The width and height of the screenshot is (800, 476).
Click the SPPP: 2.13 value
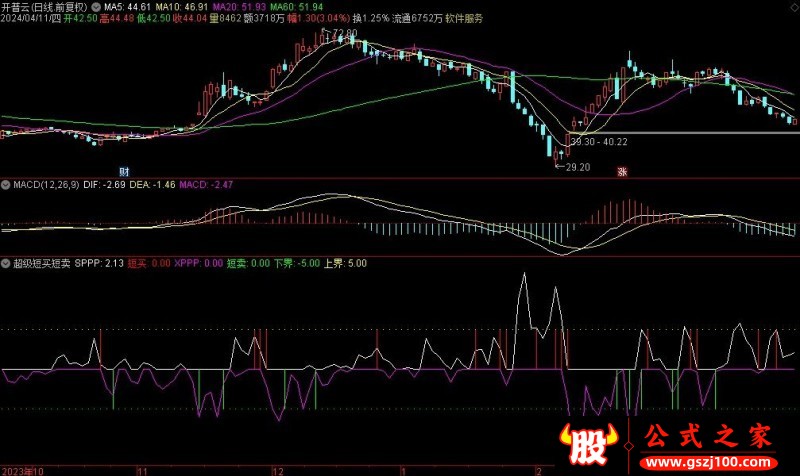(99, 263)
